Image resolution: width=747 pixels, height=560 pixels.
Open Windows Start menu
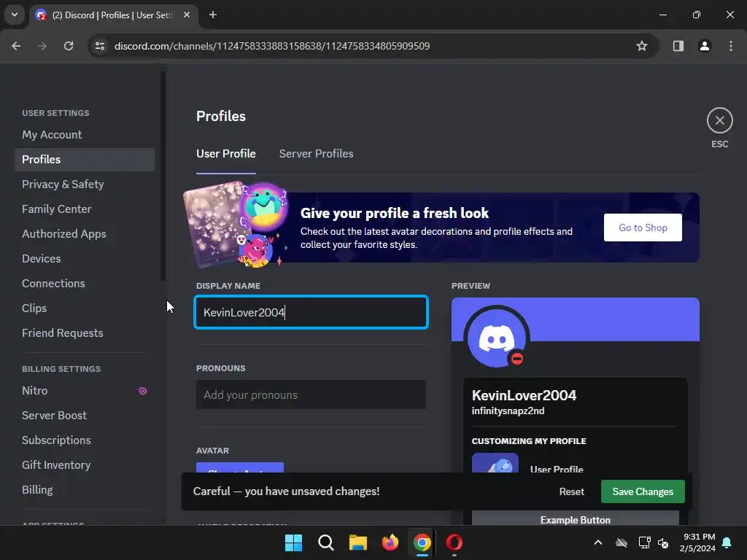pos(293,542)
